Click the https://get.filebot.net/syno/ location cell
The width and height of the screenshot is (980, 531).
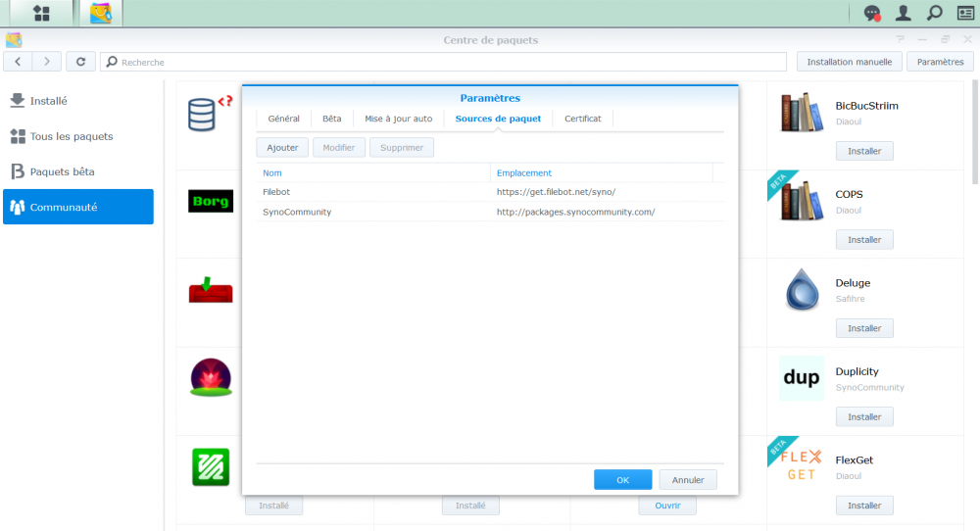(556, 192)
